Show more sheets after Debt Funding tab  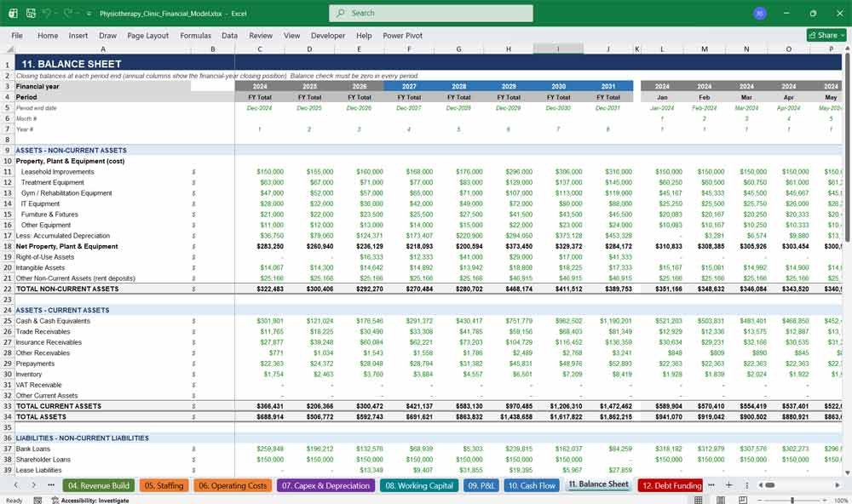(711, 485)
